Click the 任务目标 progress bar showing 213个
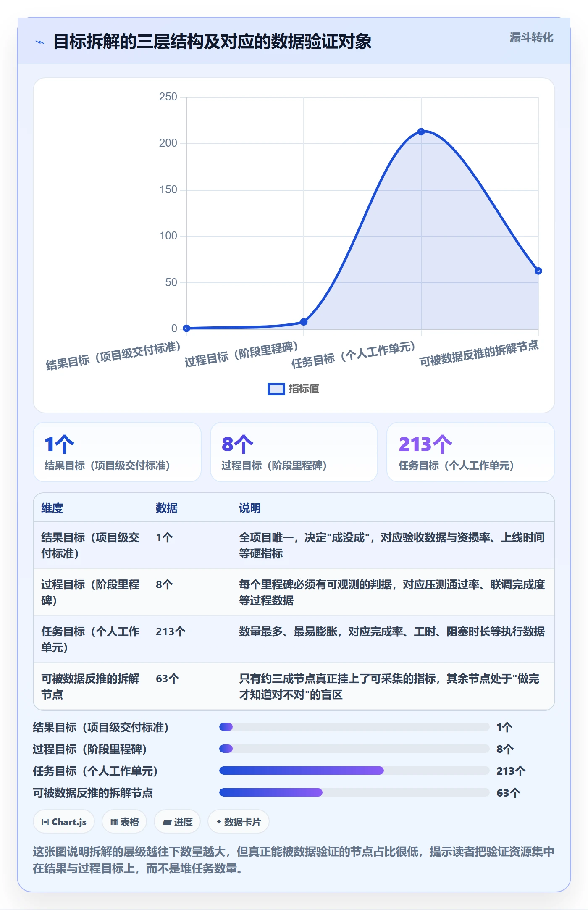Image resolution: width=588 pixels, height=910 pixels. 354,771
